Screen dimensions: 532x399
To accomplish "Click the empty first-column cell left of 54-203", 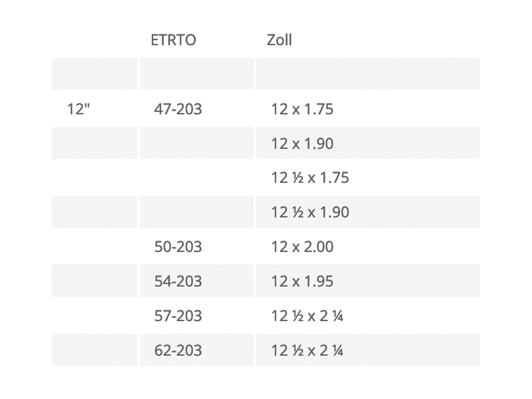I will pyautogui.click(x=94, y=281).
